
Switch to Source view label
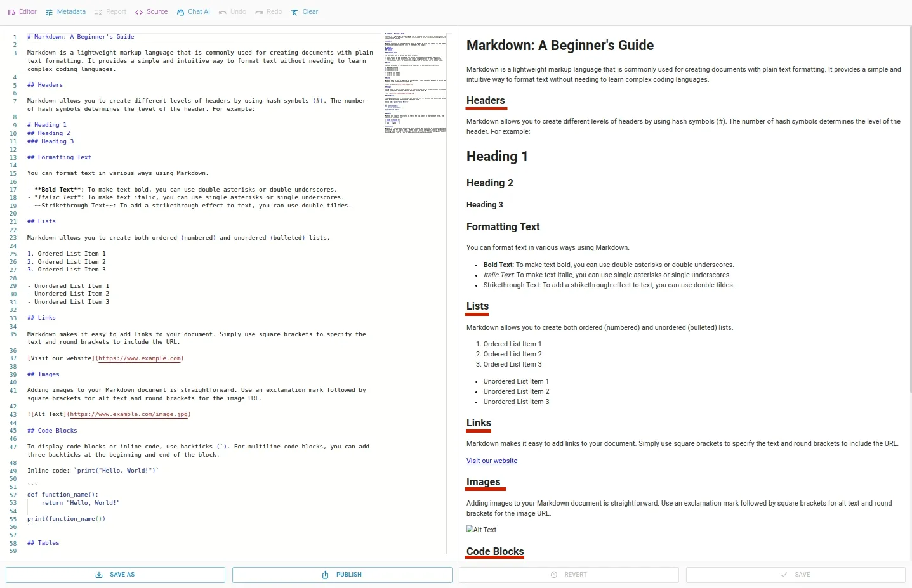(x=157, y=12)
